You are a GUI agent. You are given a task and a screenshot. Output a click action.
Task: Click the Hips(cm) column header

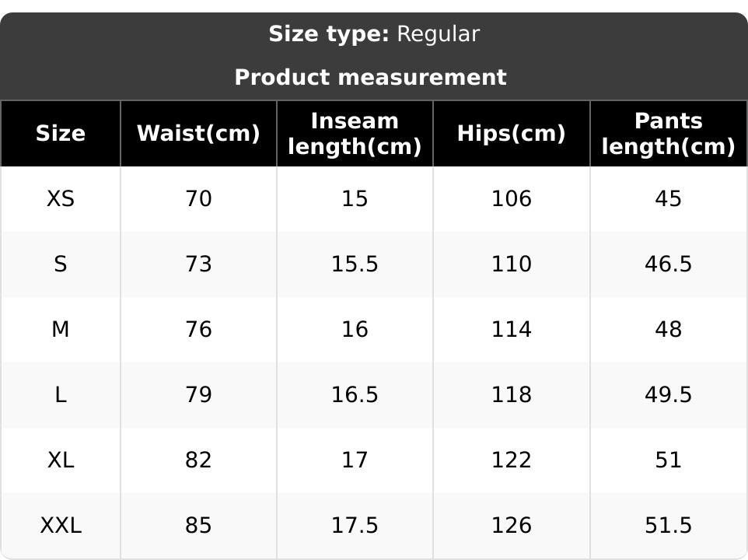point(511,134)
